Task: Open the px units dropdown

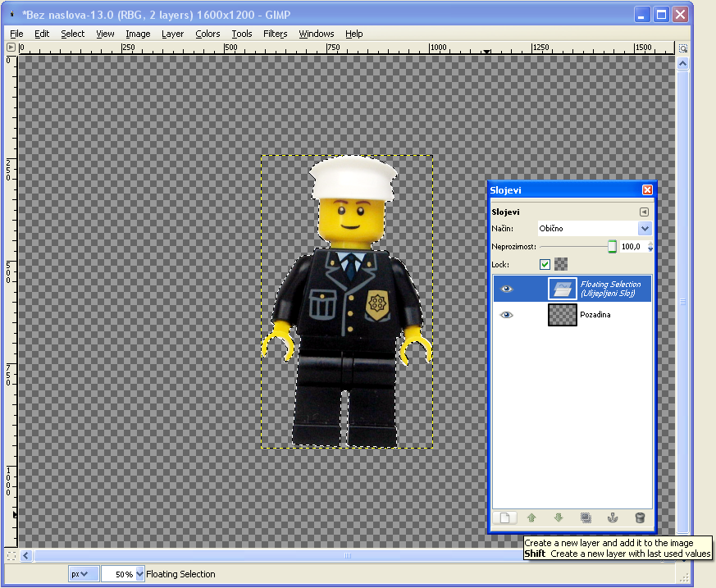Action: point(84,574)
